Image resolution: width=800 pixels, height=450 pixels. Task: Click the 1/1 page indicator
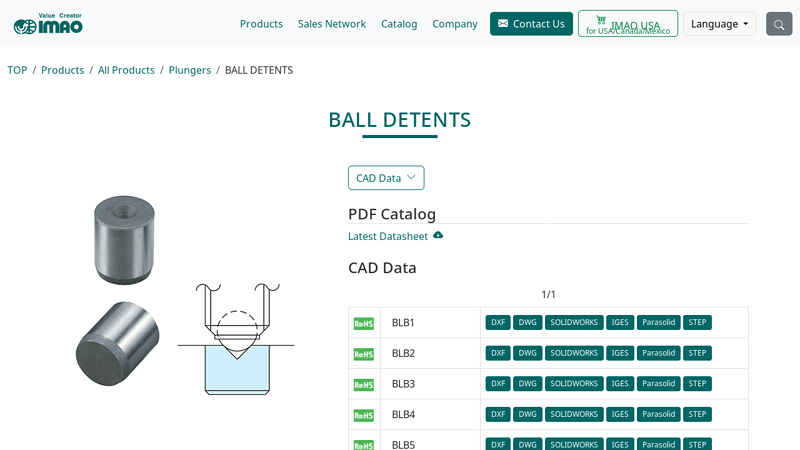(x=548, y=294)
